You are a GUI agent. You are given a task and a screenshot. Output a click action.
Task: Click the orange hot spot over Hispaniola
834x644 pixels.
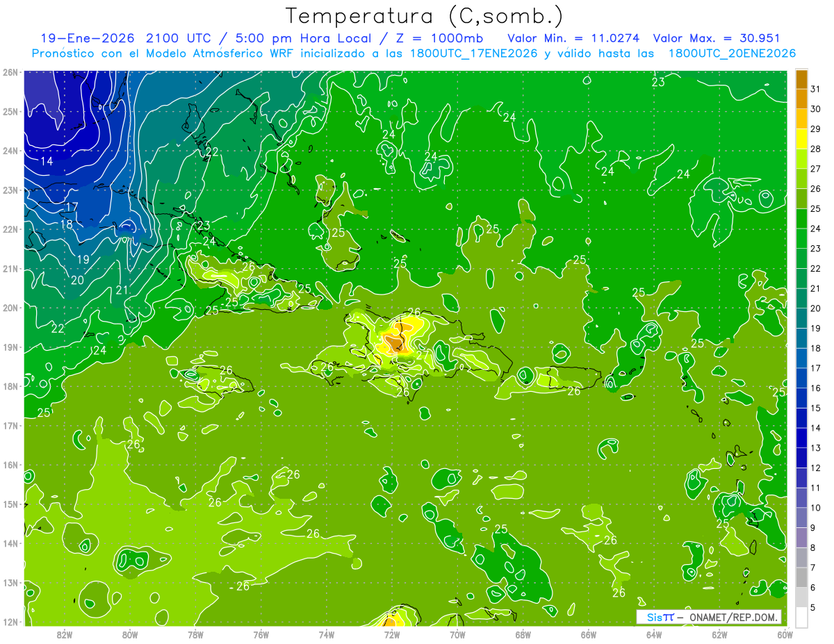[394, 342]
